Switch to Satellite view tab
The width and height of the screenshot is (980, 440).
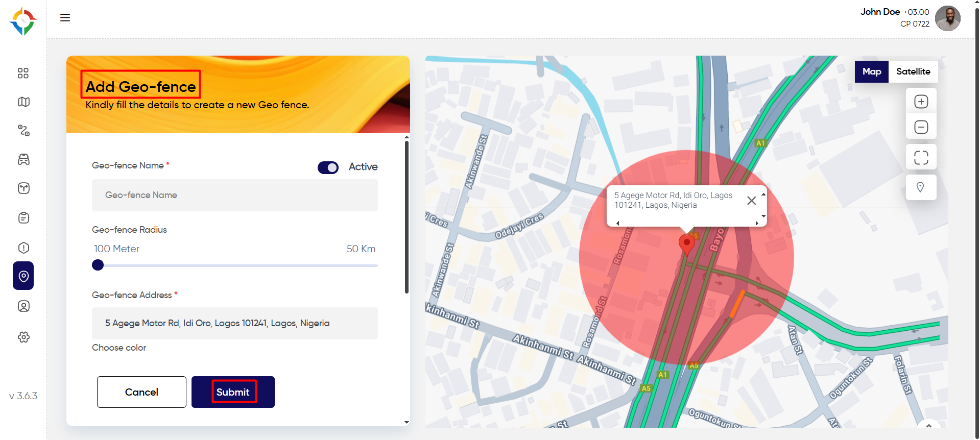coord(913,71)
